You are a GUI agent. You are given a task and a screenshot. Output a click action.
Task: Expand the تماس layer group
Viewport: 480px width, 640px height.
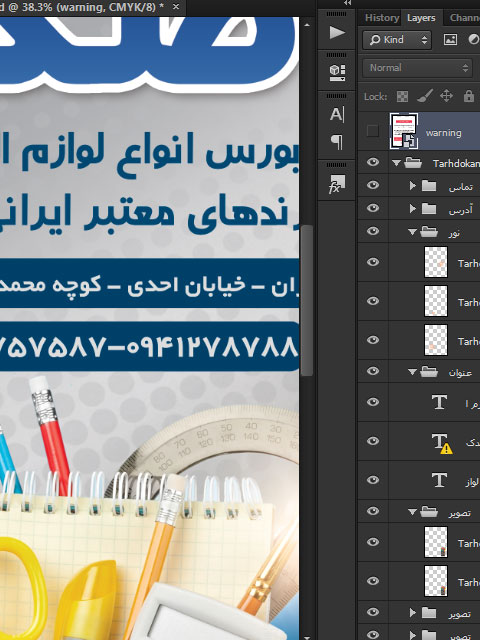[x=412, y=186]
